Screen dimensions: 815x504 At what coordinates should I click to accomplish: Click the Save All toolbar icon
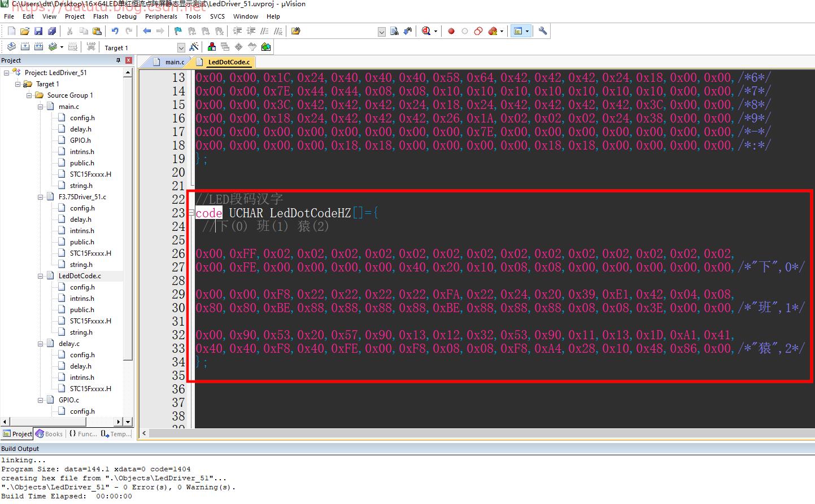52,31
